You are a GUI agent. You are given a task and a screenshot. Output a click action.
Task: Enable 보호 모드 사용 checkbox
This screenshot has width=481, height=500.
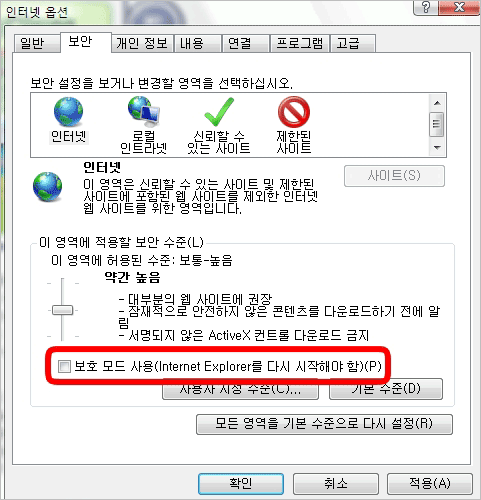[x=64, y=367]
